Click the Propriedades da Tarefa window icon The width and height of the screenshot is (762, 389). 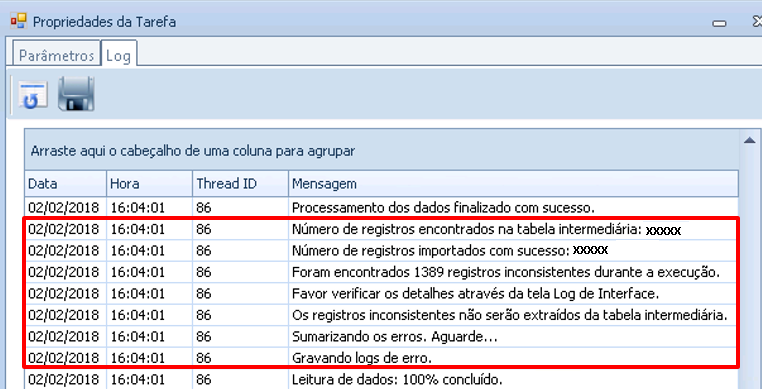tap(18, 21)
